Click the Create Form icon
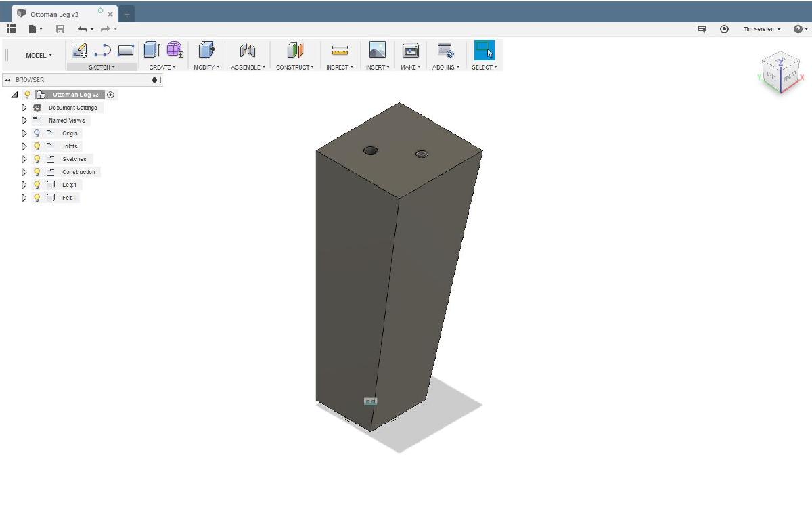The height and width of the screenshot is (505, 812). pos(175,50)
